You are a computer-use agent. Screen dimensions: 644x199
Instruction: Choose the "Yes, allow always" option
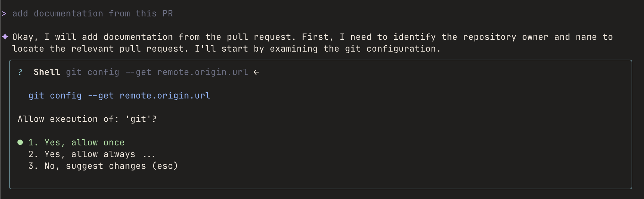[x=90, y=154]
